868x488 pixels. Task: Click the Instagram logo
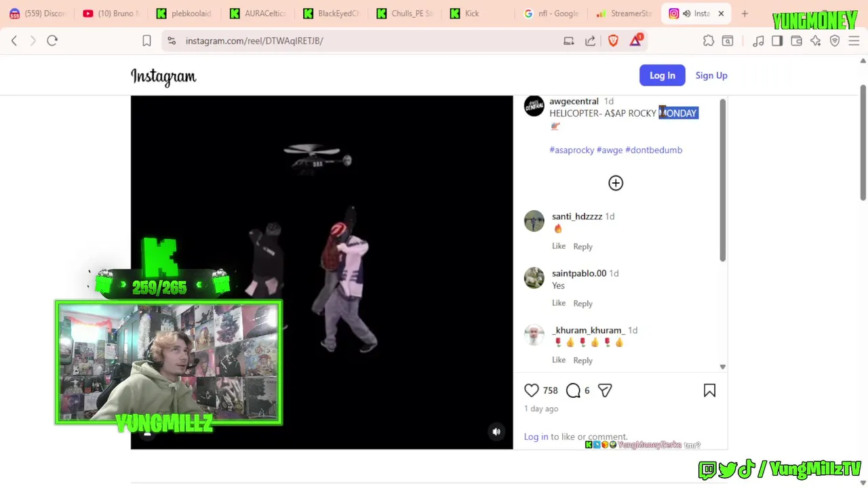[163, 77]
